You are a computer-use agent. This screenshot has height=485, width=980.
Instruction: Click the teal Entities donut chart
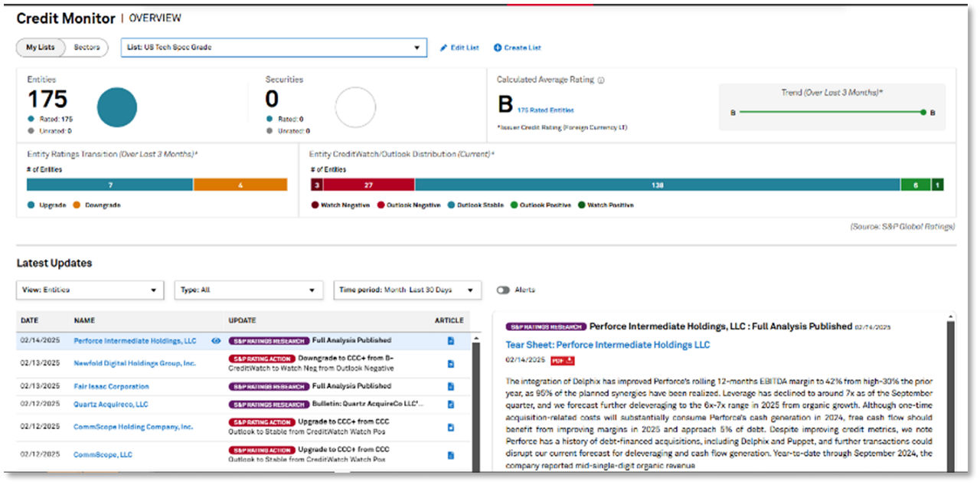(117, 107)
